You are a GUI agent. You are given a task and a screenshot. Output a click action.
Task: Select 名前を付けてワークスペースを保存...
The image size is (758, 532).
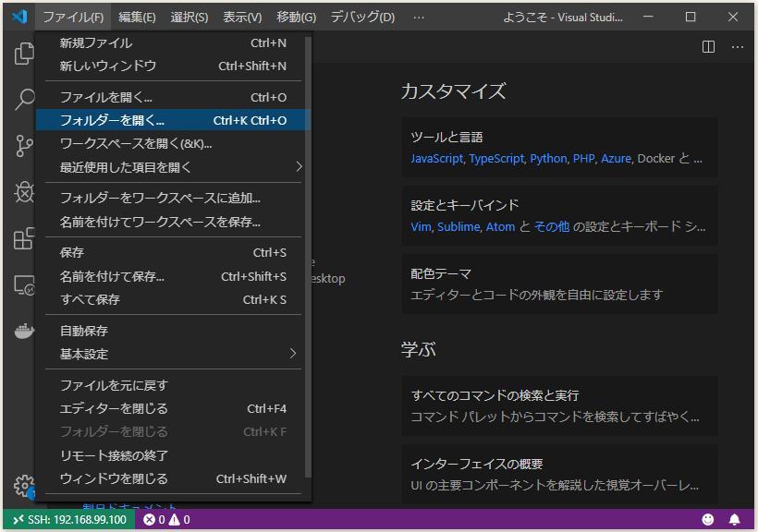pos(173,222)
